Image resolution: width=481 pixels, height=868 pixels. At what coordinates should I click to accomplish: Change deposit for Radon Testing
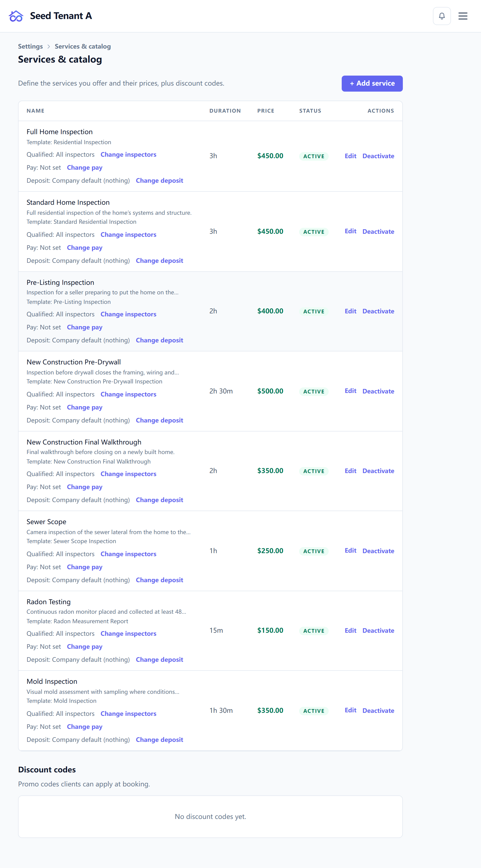click(x=160, y=660)
